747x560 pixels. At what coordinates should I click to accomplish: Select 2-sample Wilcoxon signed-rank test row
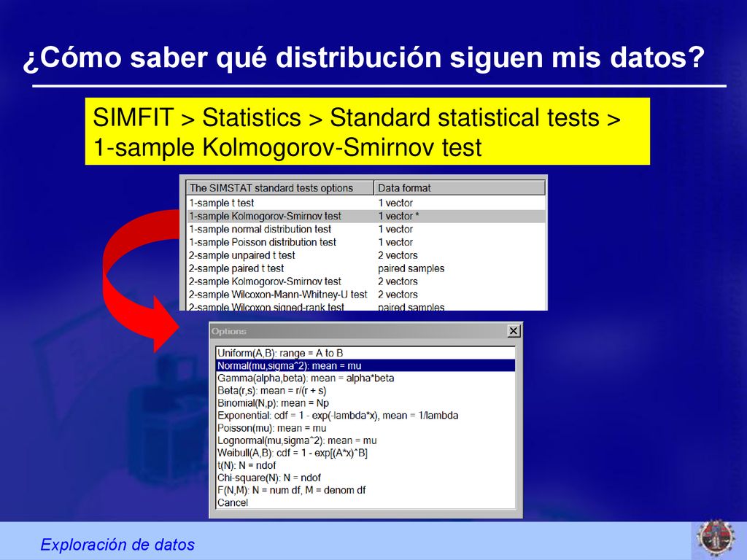(x=365, y=306)
